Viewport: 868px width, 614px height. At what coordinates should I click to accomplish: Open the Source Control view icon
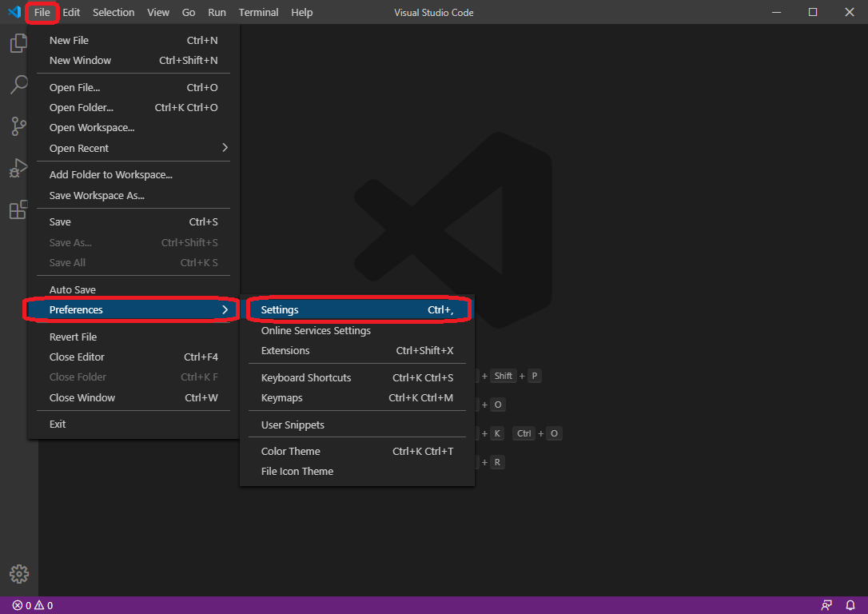19,126
